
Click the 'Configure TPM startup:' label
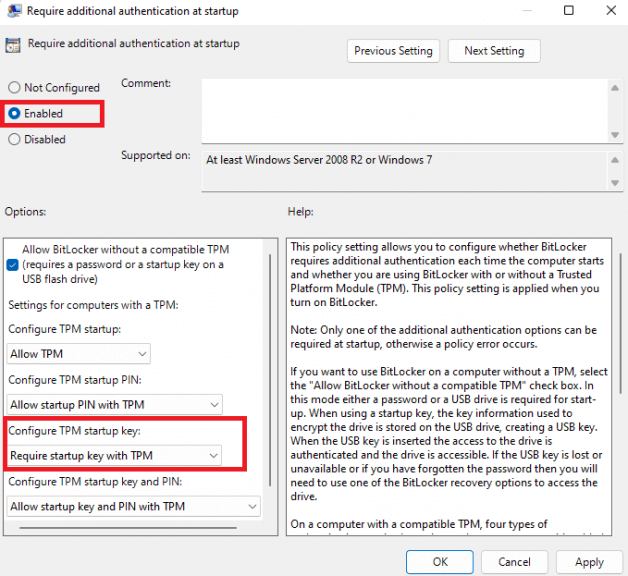pyautogui.click(x=64, y=329)
